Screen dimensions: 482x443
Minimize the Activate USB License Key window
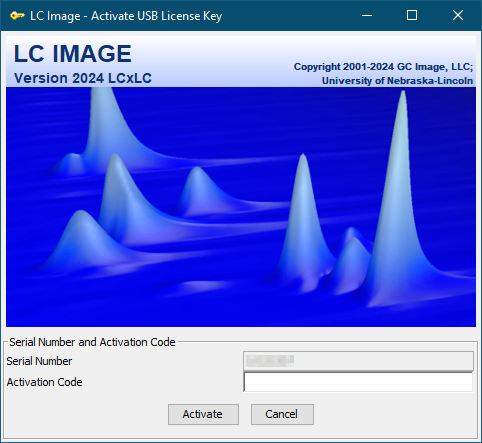tap(367, 15)
